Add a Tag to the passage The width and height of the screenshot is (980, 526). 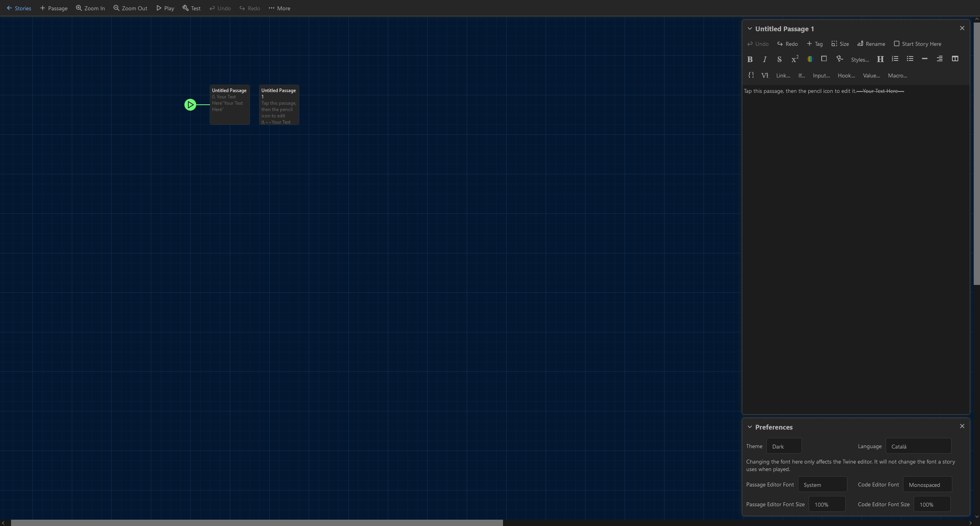point(815,44)
